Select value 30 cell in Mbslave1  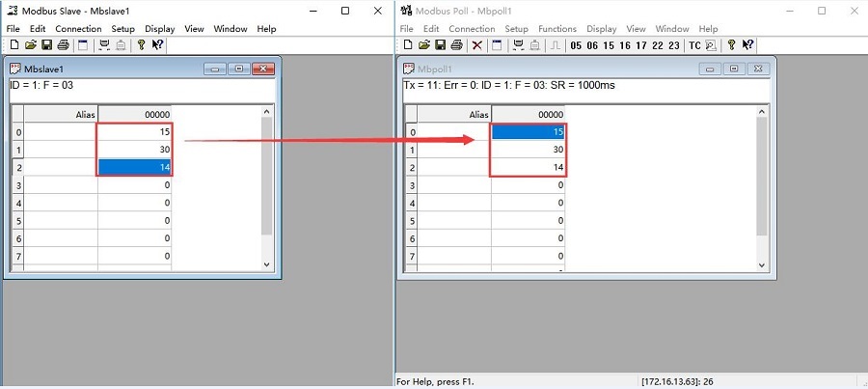click(134, 150)
